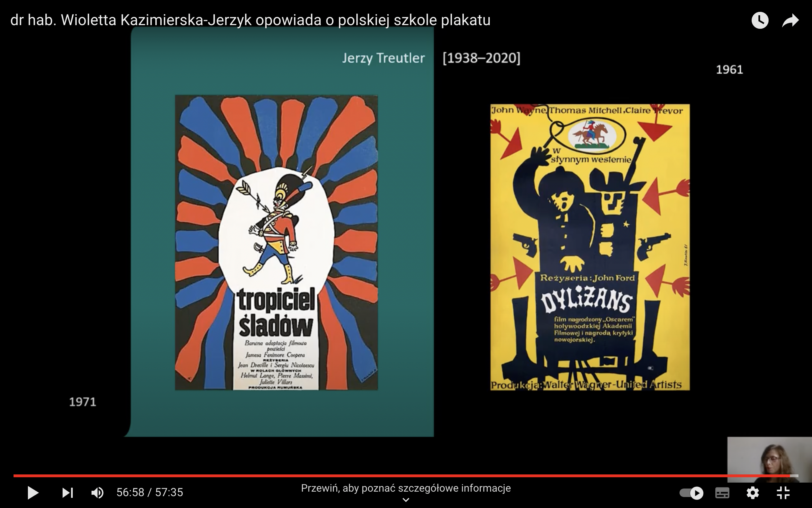Open the player settings gear
Image resolution: width=812 pixels, height=508 pixels.
tap(753, 493)
